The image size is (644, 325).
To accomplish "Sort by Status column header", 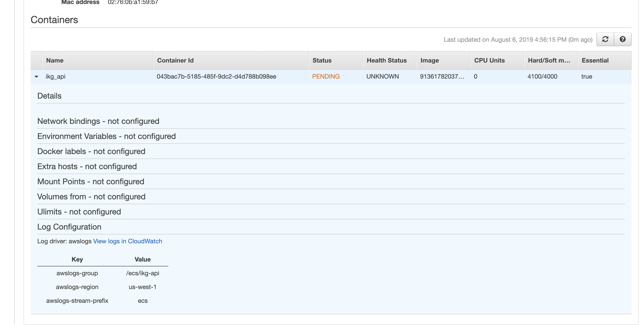I will (x=322, y=61).
